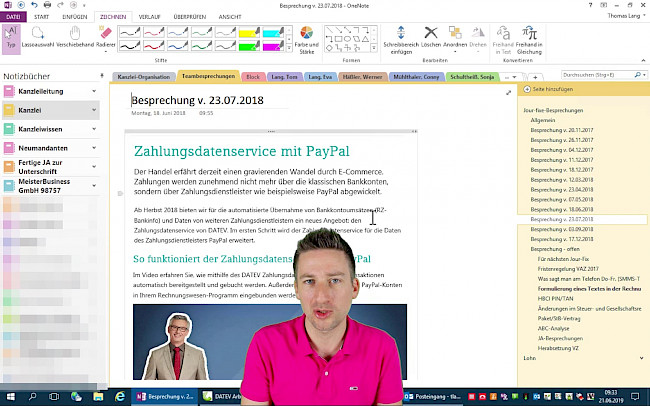Screen dimensions: 650x406
Task: Activate the Lassoauswahl tool
Action: [38, 38]
